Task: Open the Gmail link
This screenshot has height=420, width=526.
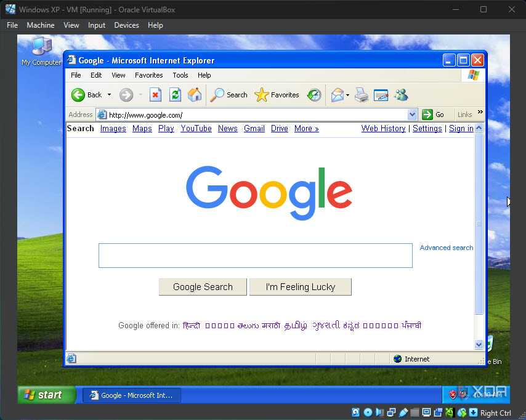Action: point(254,129)
